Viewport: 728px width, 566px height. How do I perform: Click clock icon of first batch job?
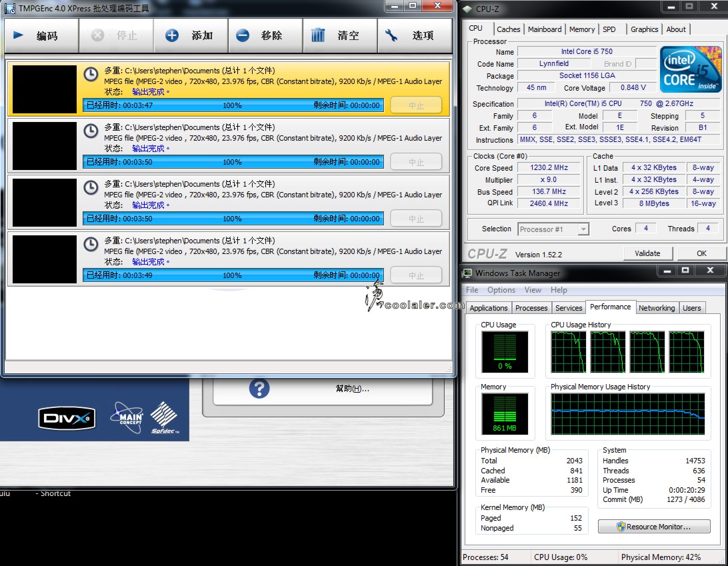91,74
